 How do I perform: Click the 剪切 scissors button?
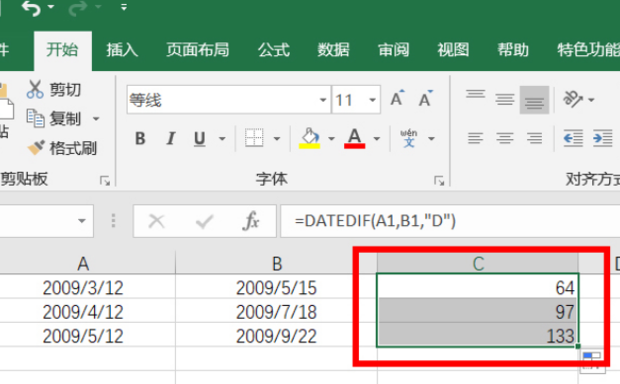tap(54, 90)
